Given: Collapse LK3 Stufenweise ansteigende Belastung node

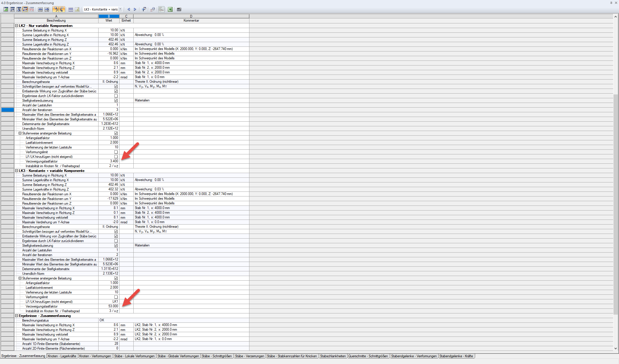Looking at the screenshot, I should tap(20, 278).
